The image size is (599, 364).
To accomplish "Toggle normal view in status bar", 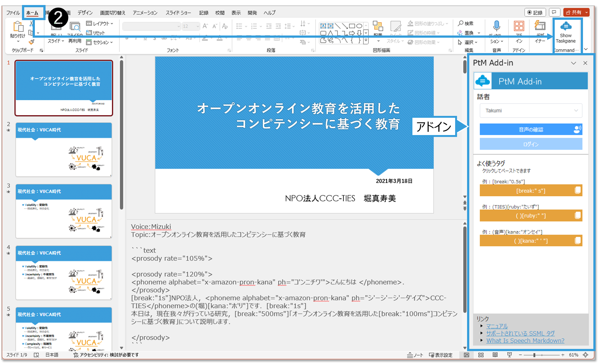I will pyautogui.click(x=466, y=355).
